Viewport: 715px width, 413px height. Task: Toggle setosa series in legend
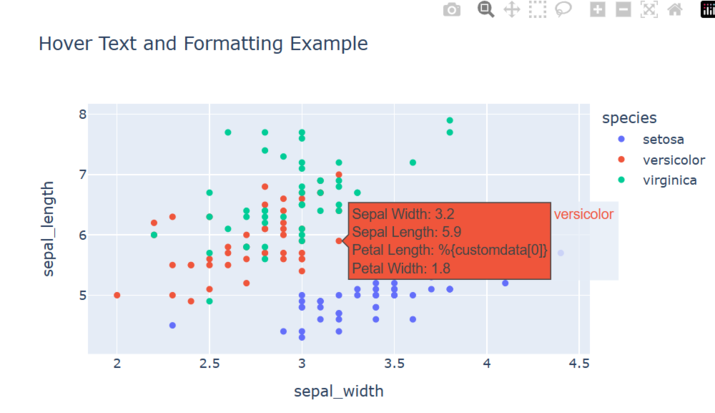click(x=663, y=139)
